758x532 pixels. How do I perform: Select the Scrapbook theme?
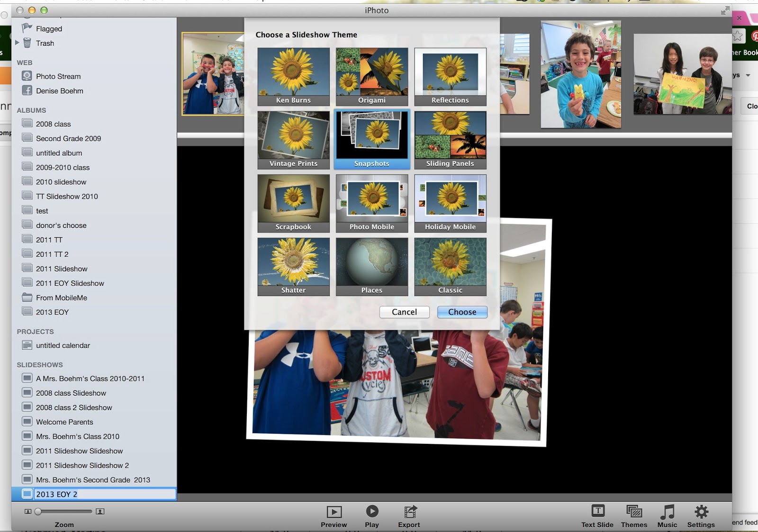pos(293,203)
